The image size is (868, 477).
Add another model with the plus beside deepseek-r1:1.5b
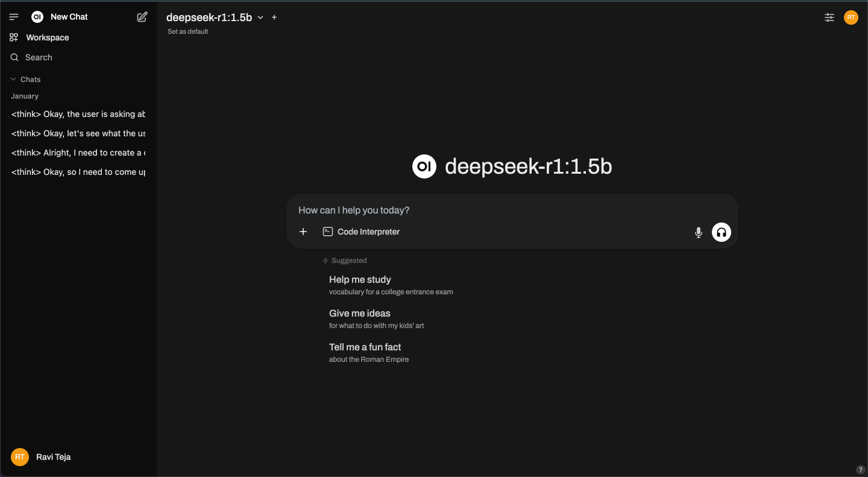[274, 17]
